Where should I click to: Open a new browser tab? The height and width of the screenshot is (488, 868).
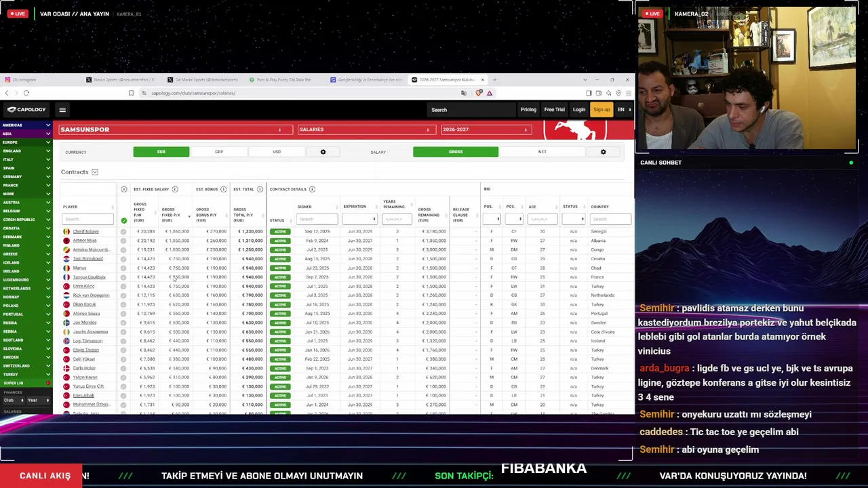(494, 80)
